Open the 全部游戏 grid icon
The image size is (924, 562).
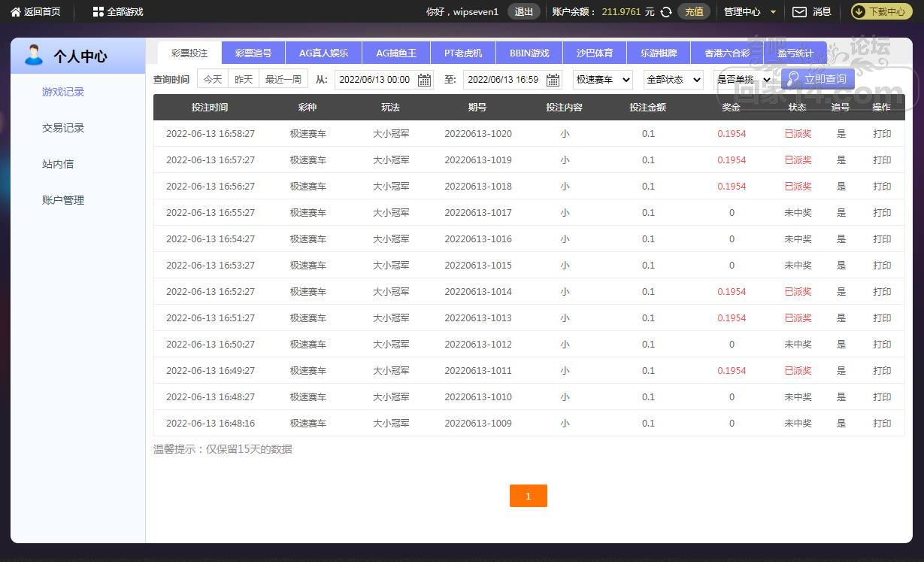[98, 12]
